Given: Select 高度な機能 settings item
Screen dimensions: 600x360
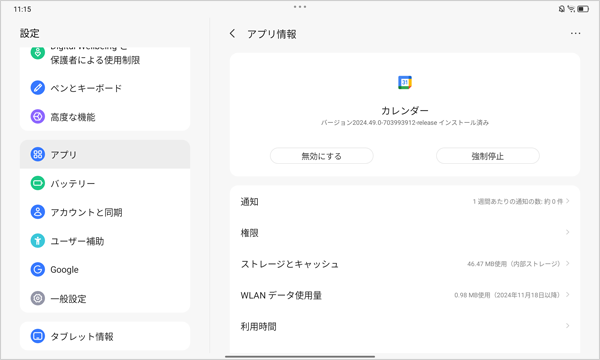Looking at the screenshot, I should point(105,116).
